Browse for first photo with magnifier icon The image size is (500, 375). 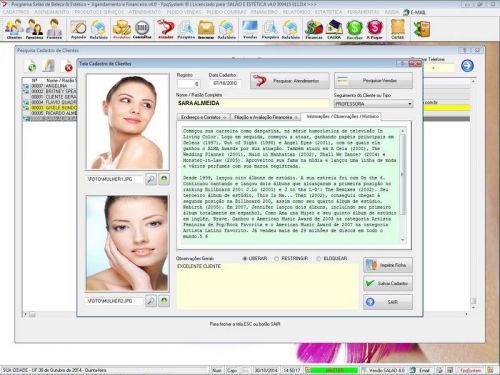click(151, 179)
